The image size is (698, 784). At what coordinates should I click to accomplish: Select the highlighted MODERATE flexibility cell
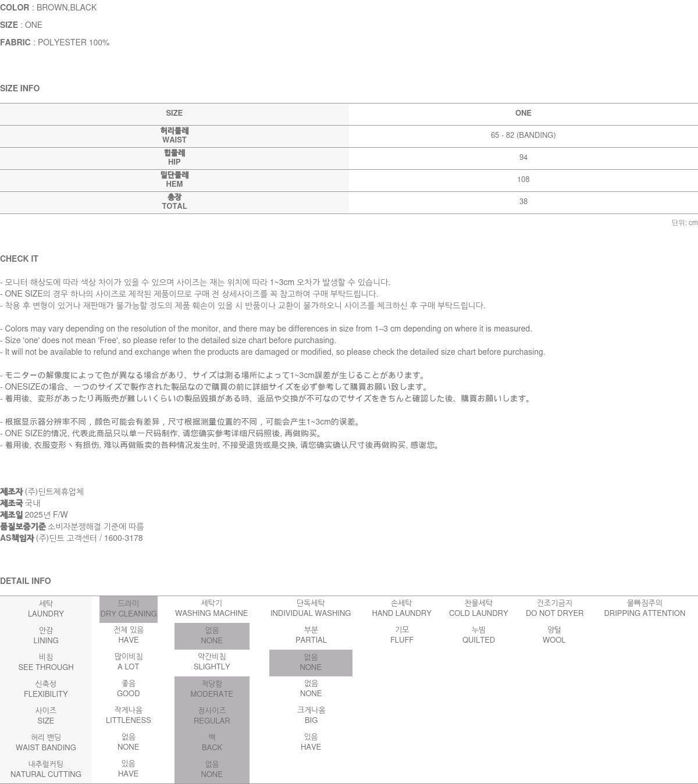[x=212, y=689]
